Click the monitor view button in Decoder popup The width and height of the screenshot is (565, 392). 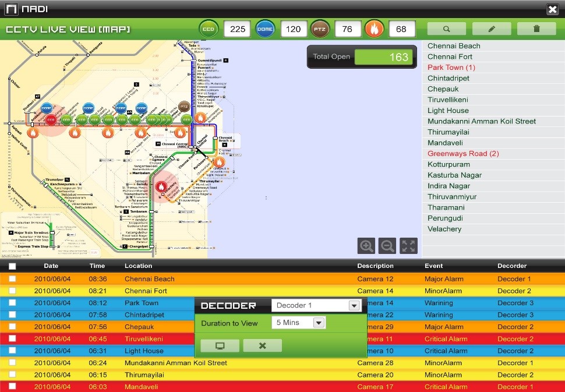pyautogui.click(x=220, y=346)
